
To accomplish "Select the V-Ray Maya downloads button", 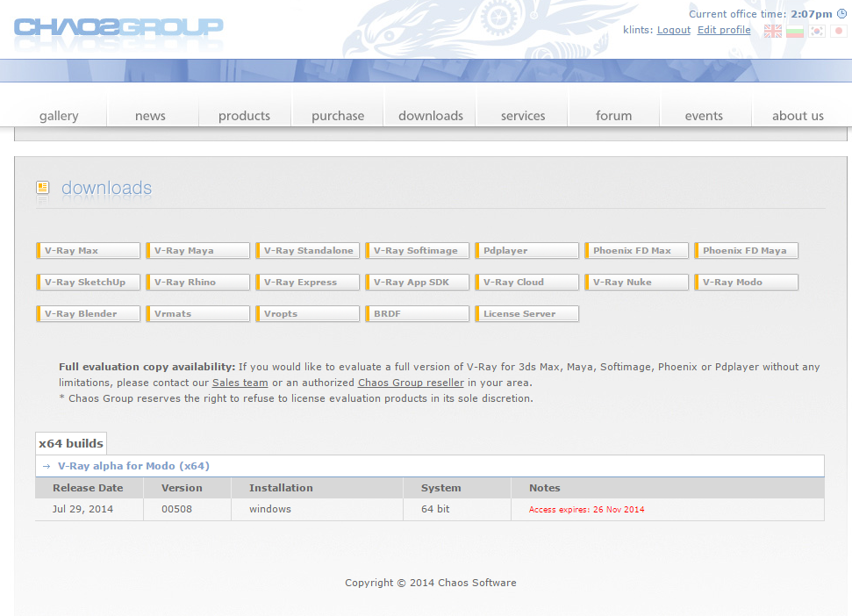I will coord(197,250).
